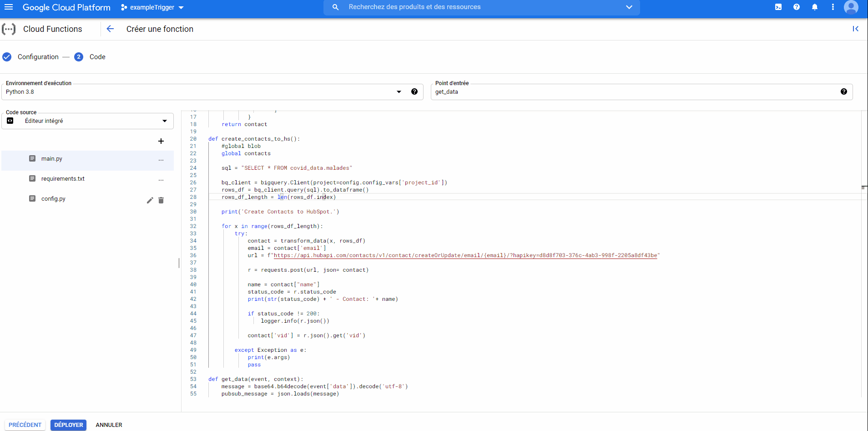Click the editor vertical scrollbar
Image resolution: width=868 pixels, height=431 pixels.
pos(864,254)
